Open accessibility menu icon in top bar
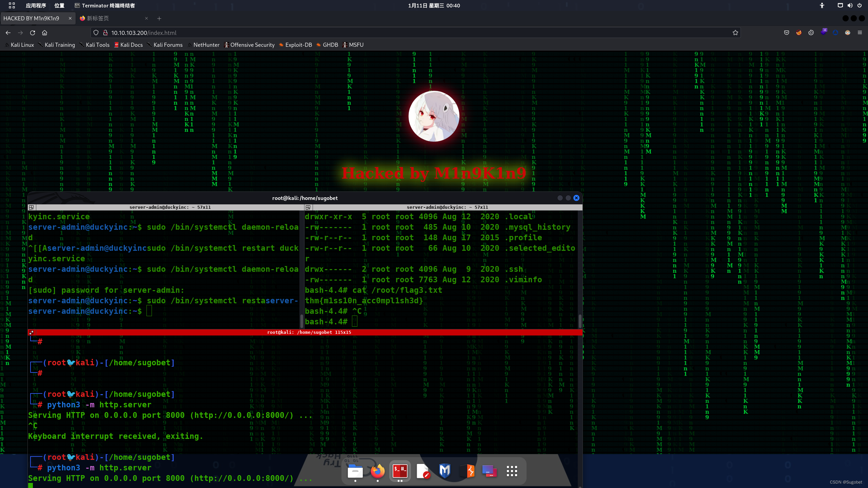 coord(822,5)
